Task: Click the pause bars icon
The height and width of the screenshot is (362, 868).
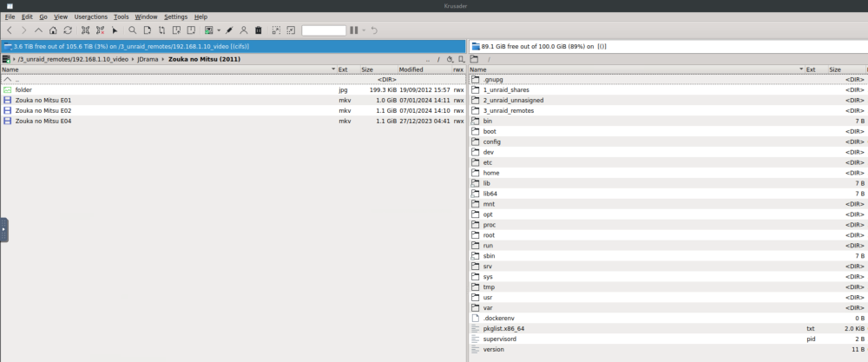Action: pyautogui.click(x=354, y=30)
